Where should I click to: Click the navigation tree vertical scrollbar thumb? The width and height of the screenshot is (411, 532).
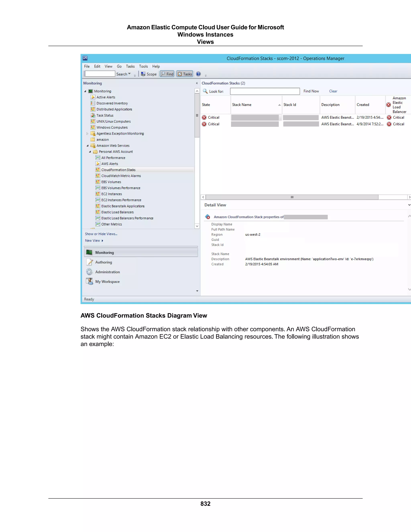[197, 115]
